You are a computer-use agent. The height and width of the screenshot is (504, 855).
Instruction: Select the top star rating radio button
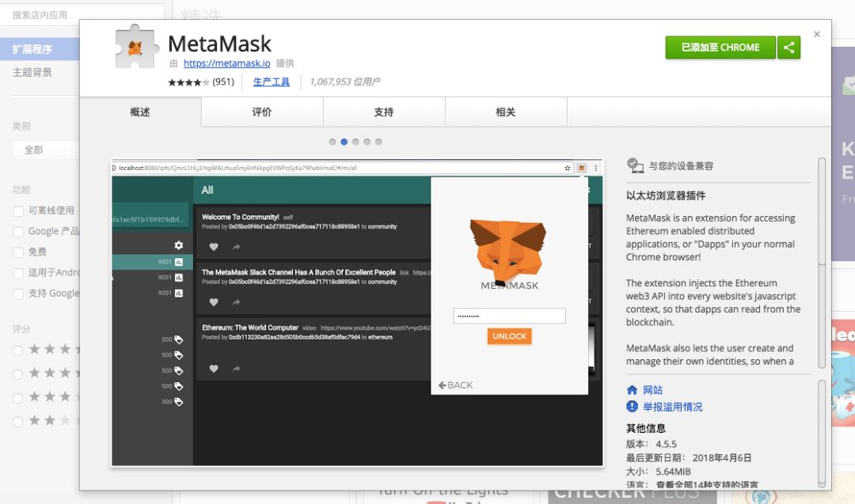(x=18, y=351)
